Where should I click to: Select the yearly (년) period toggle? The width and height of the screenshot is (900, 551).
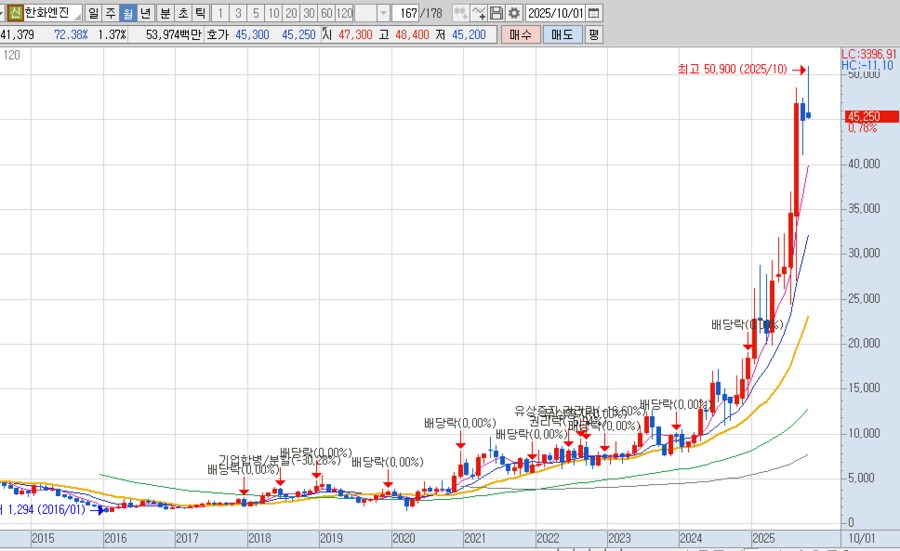pyautogui.click(x=146, y=13)
